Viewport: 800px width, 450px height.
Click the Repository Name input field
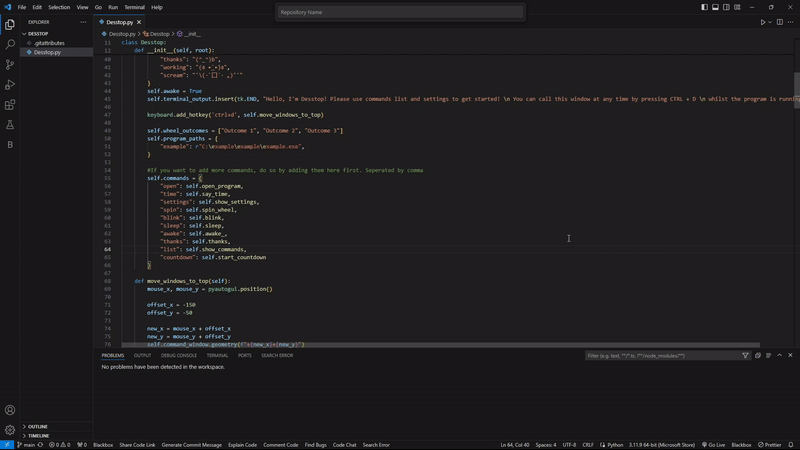click(x=401, y=12)
